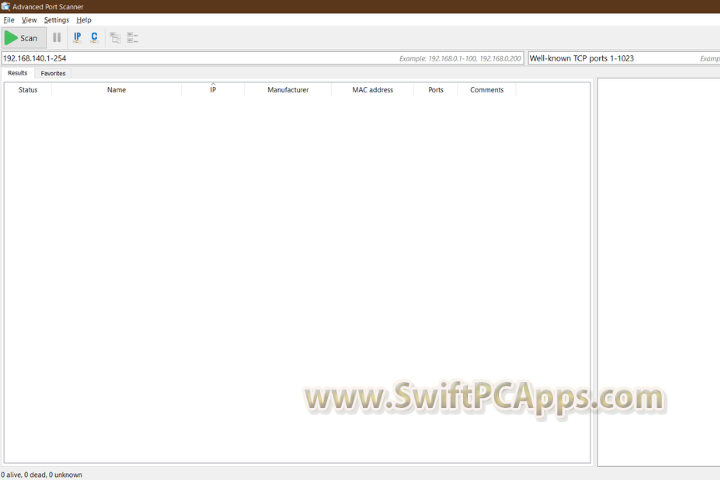Click the Advanced Port Scanner title icon

pyautogui.click(x=6, y=6)
